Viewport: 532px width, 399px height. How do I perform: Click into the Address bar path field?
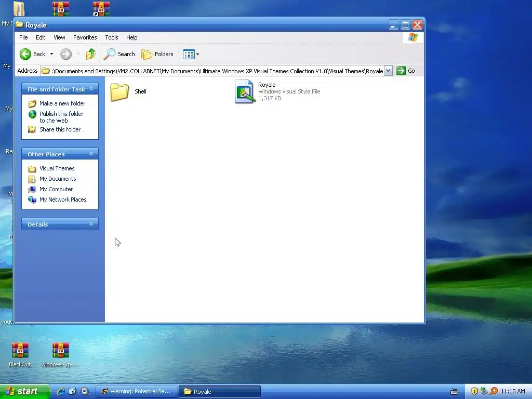pyautogui.click(x=212, y=71)
